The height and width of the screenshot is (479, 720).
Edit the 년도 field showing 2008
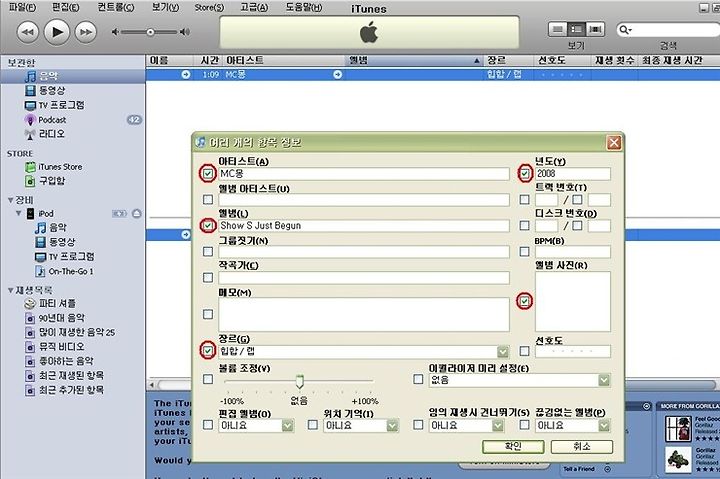click(x=573, y=174)
